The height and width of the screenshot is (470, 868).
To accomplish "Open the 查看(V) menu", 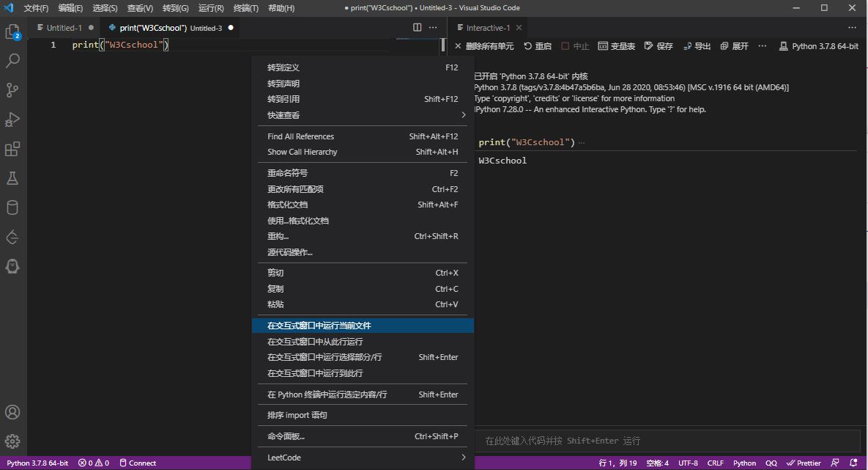I will click(140, 8).
